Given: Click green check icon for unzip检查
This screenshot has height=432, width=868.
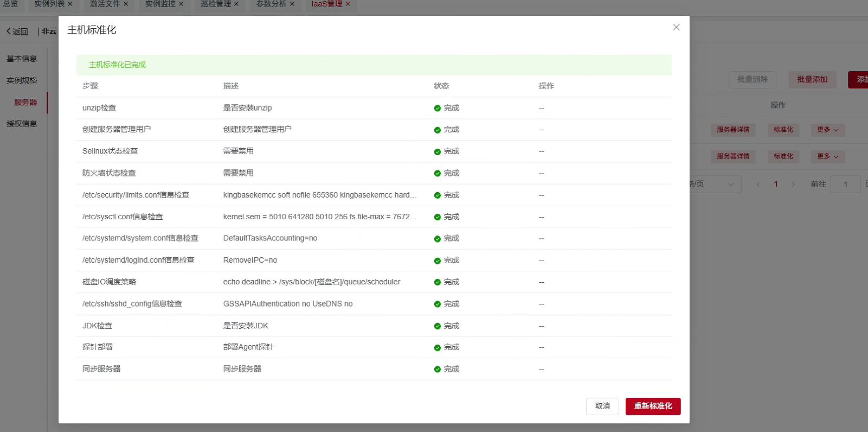Looking at the screenshot, I should tap(437, 108).
